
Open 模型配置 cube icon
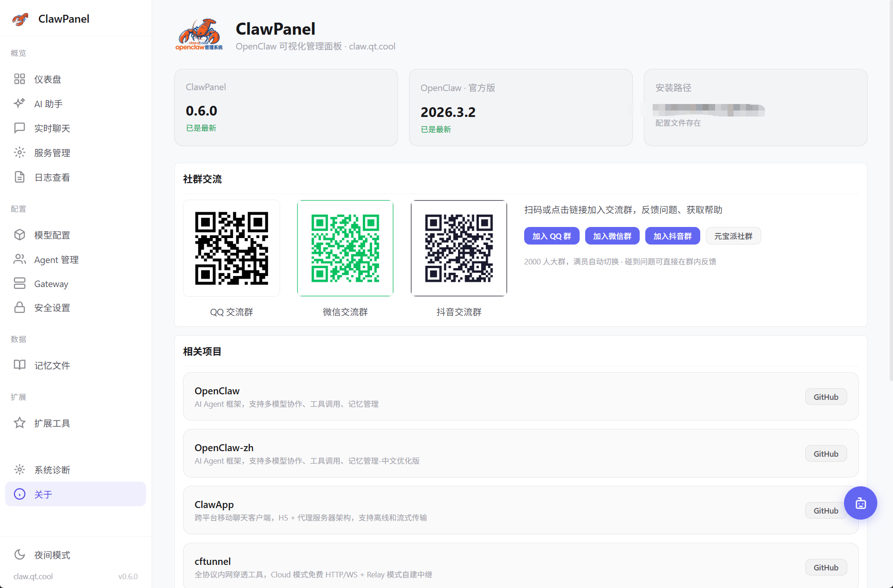(19, 235)
